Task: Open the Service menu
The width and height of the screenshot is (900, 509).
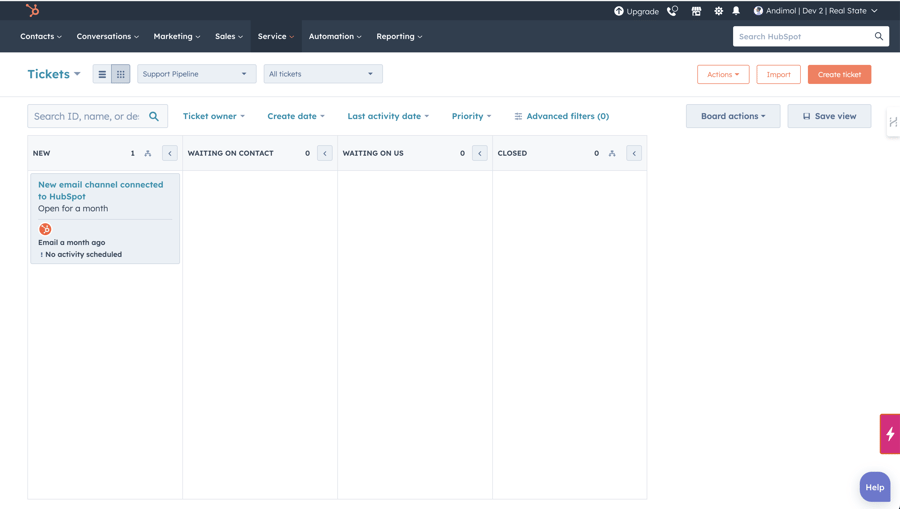Action: (275, 36)
